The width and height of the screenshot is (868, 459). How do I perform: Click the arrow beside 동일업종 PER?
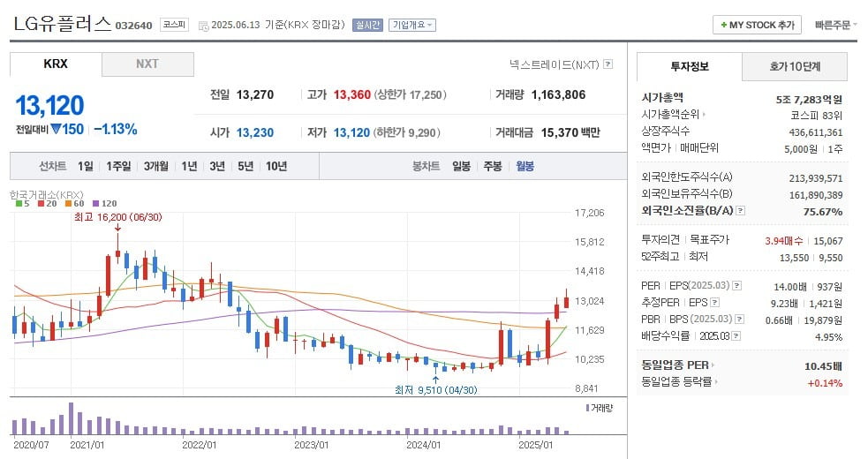(713, 365)
